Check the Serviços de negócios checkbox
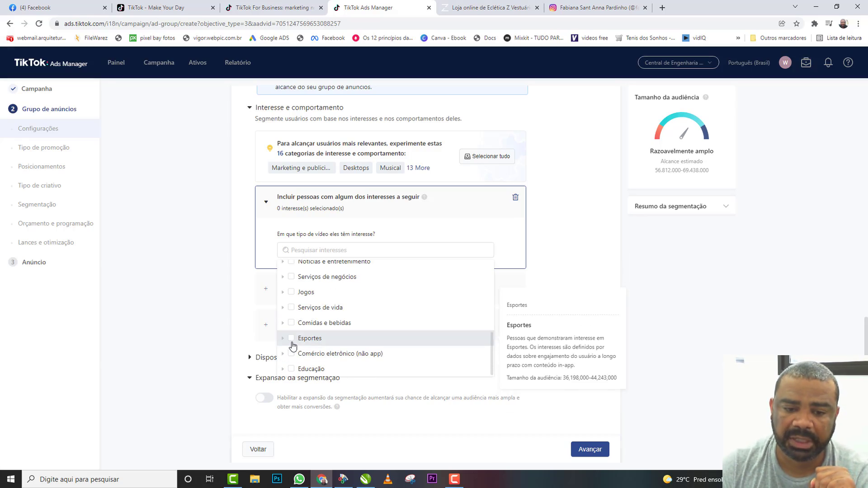This screenshot has height=488, width=868. [x=291, y=277]
